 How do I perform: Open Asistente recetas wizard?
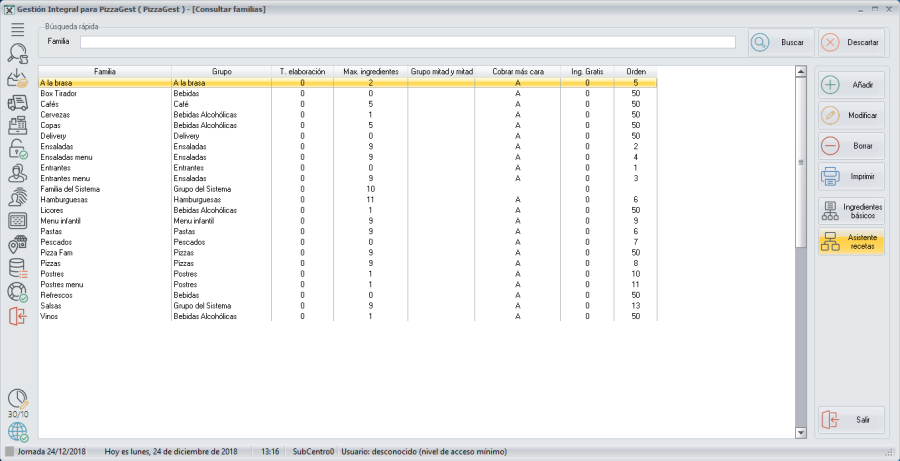[x=851, y=241]
